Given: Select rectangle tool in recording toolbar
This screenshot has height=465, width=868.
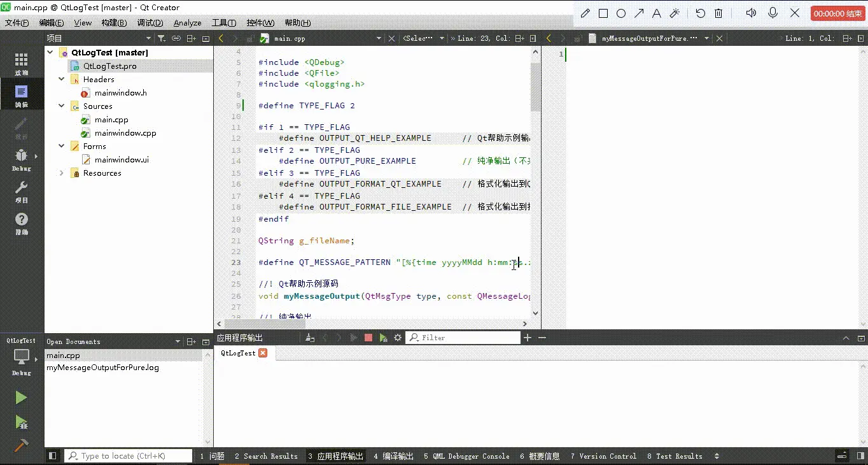Looking at the screenshot, I should click(603, 13).
